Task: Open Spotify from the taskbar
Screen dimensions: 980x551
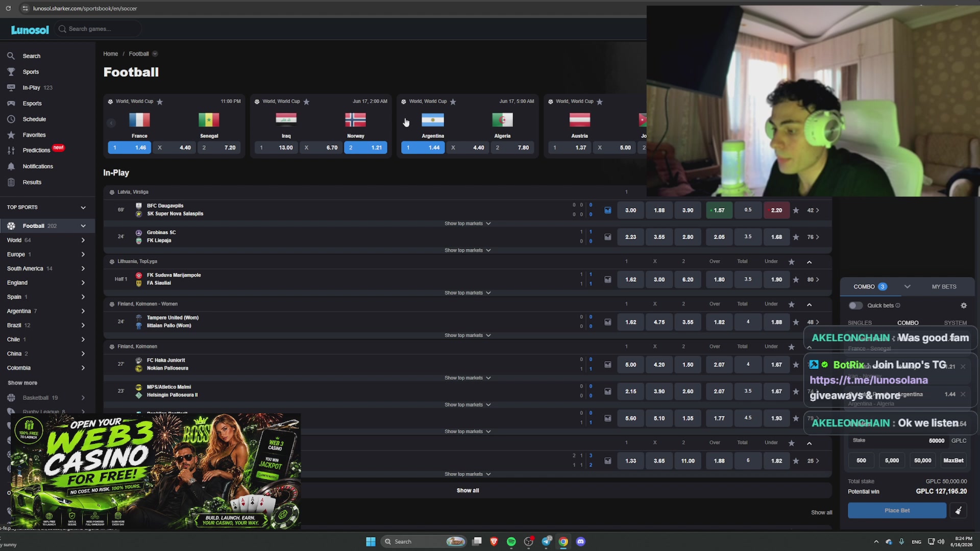Action: pos(511,542)
